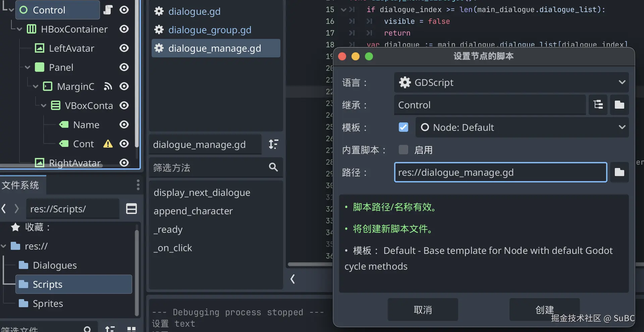
Task: Open the script attached to the Control node
Action: (108, 10)
